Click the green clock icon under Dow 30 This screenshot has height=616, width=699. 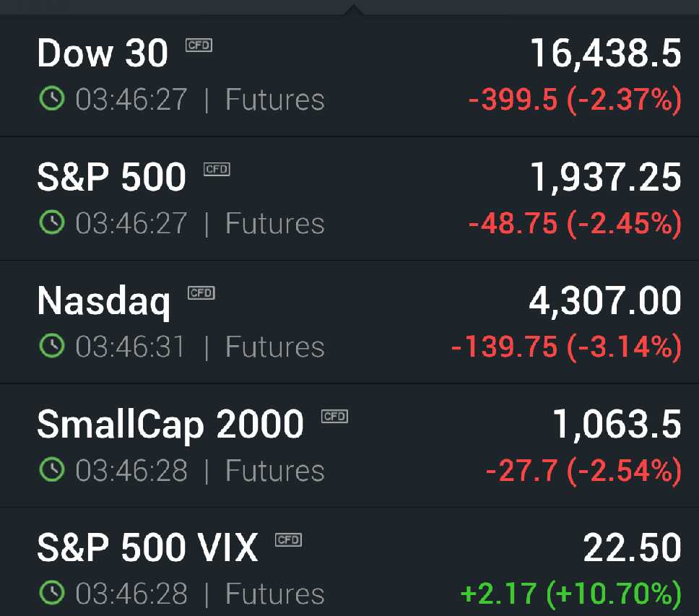52,99
